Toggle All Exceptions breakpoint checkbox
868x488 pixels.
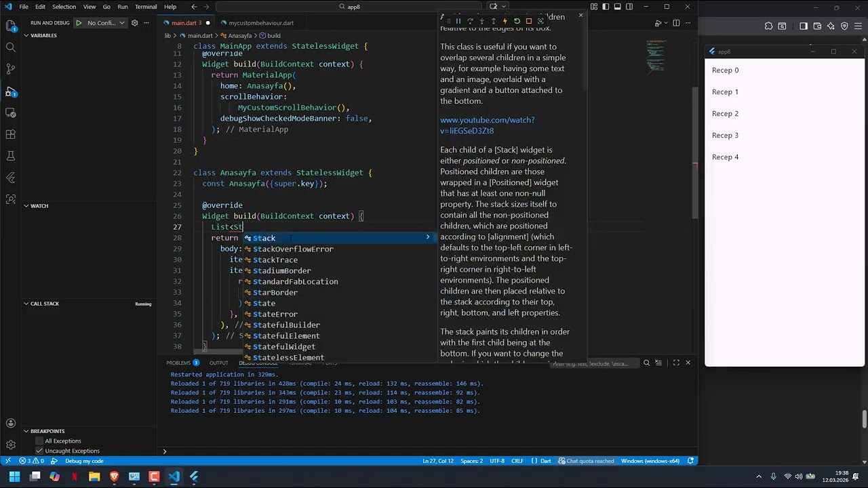pyautogui.click(x=39, y=441)
